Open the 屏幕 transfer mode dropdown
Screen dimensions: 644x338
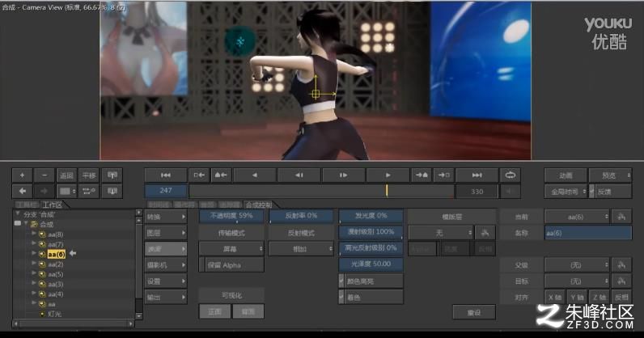pos(231,249)
